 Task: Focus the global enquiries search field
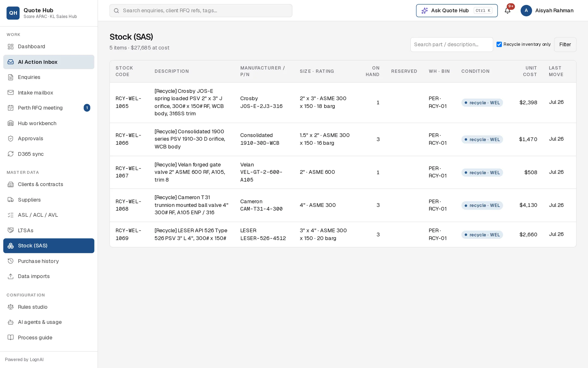tap(201, 11)
